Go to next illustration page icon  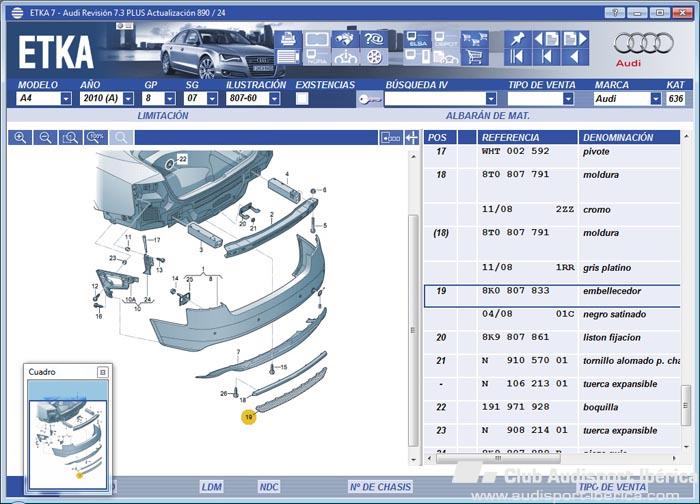click(575, 39)
